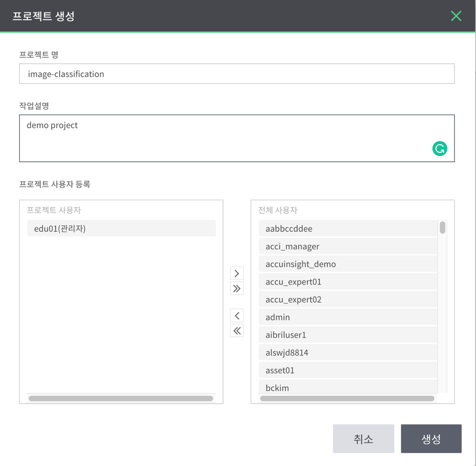476x466 pixels.
Task: Select user acci_manager
Action: tap(348, 246)
